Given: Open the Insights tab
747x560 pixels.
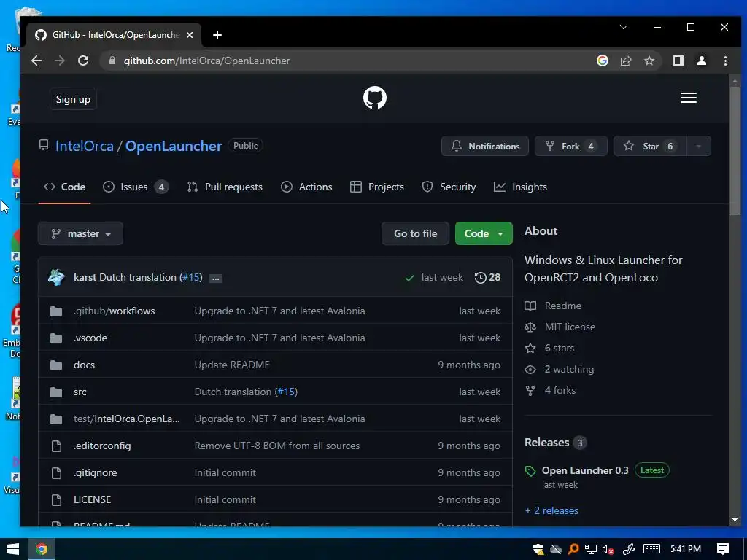Looking at the screenshot, I should 520,187.
